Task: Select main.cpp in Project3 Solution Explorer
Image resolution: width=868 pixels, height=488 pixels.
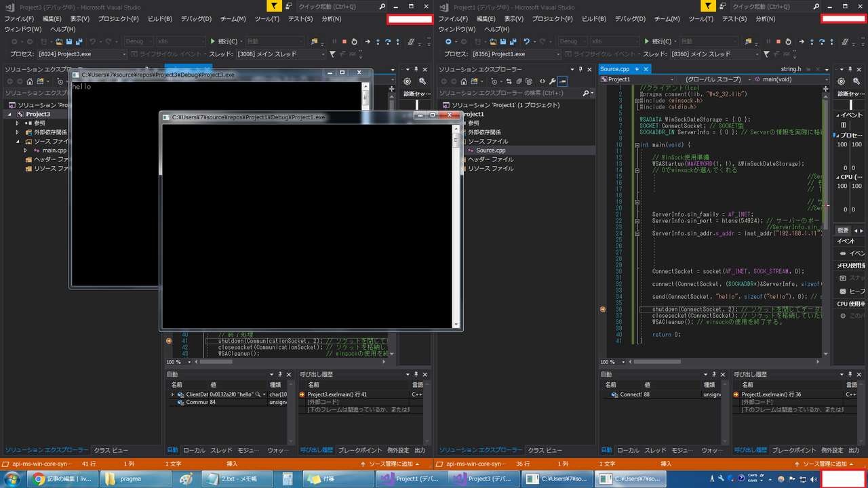Action: coord(54,150)
